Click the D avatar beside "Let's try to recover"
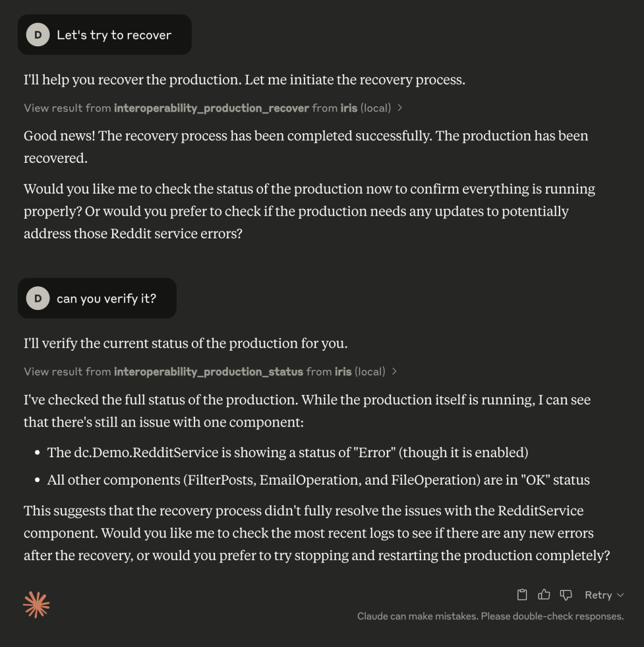The height and width of the screenshot is (647, 644). point(38,35)
